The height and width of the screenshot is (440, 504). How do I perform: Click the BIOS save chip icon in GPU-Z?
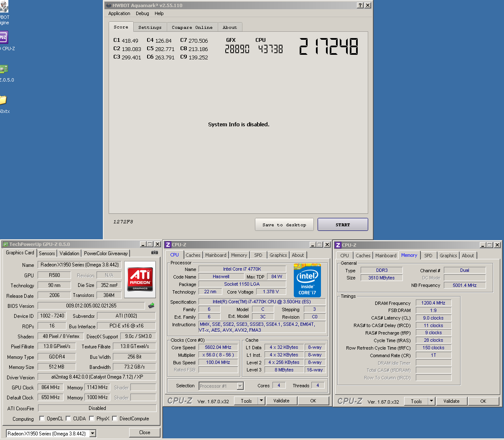(151, 306)
